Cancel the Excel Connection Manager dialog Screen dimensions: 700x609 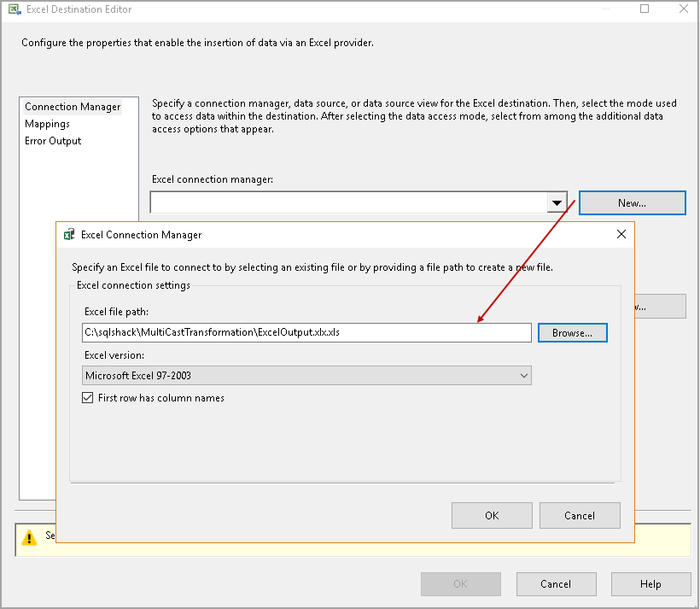(580, 515)
